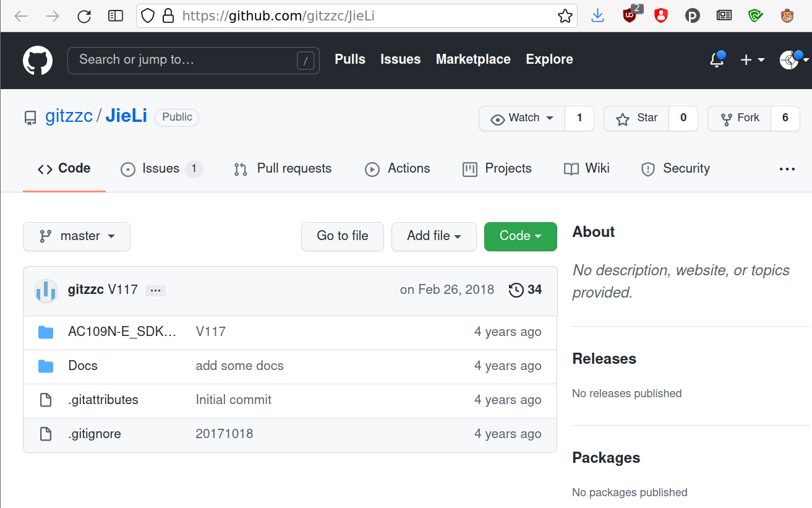Viewport: 812px width, 508px height.
Task: Toggle Watch for this repository
Action: point(522,118)
